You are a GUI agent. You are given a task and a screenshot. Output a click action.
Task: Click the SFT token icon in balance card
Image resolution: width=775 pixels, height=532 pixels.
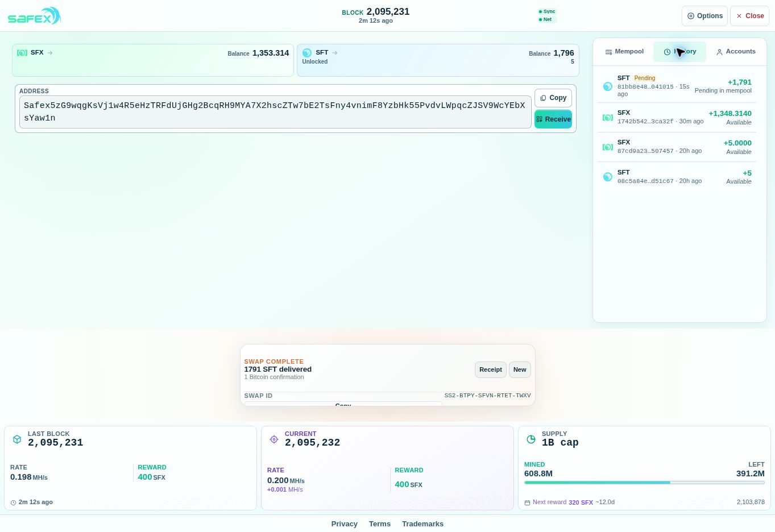point(307,53)
